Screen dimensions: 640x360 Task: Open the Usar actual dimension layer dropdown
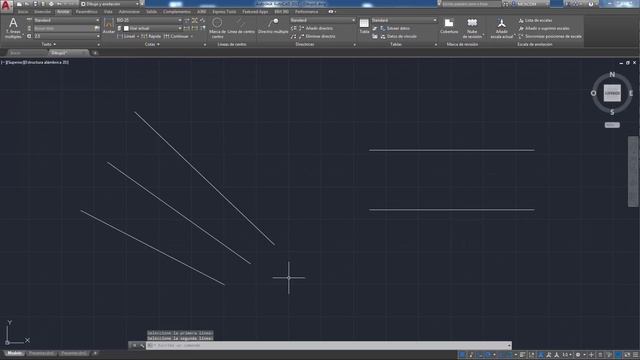tap(152, 28)
